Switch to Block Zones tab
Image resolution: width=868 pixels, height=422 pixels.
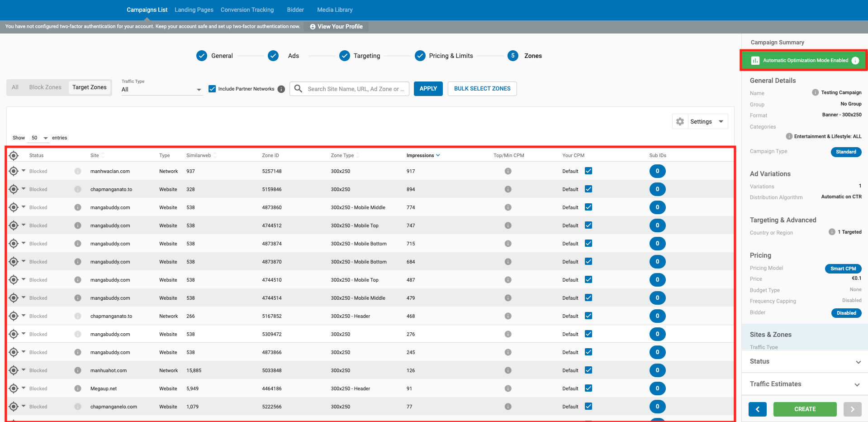coord(45,87)
